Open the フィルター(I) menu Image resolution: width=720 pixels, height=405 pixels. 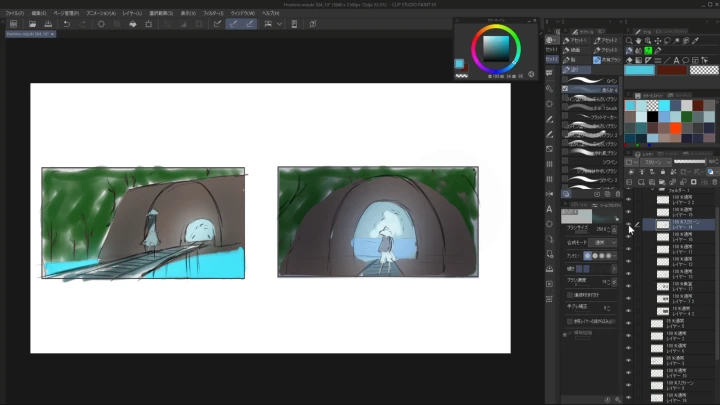tap(213, 13)
